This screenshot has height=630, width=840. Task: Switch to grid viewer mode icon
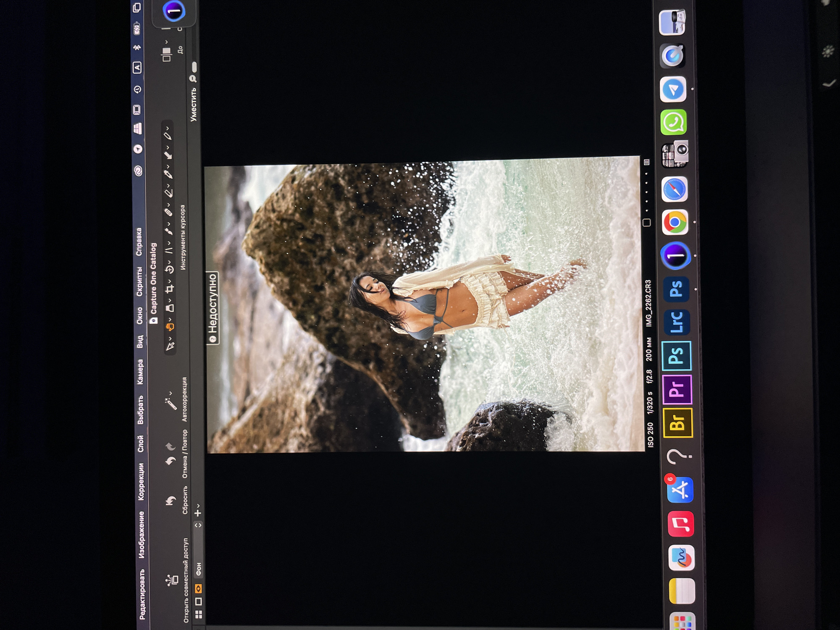click(x=199, y=614)
